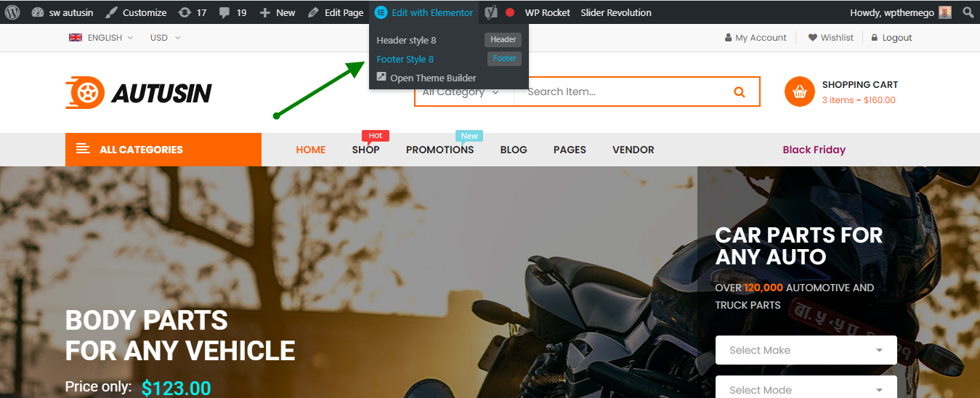This screenshot has width=980, height=398.
Task: Click the Logout link
Action: [891, 38]
